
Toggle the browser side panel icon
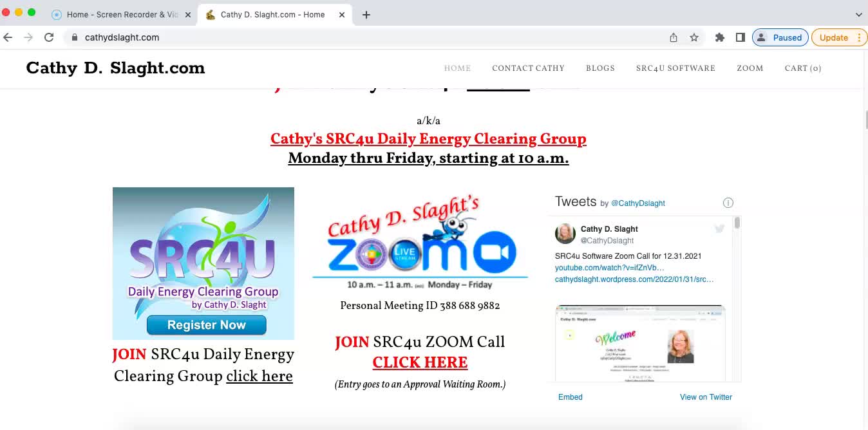(741, 37)
